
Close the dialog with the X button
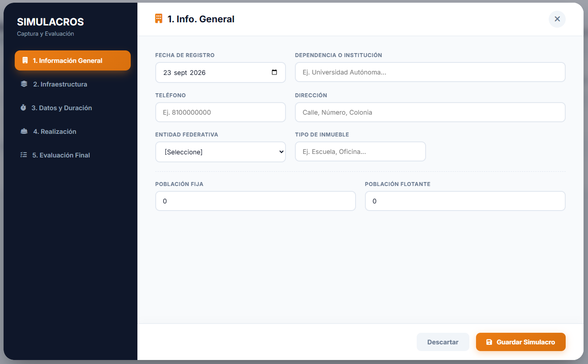557,19
